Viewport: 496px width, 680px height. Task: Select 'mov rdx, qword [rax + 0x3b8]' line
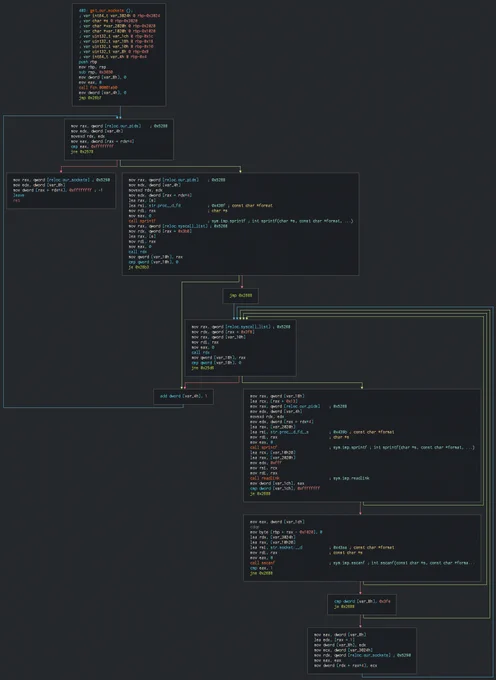tap(160, 231)
